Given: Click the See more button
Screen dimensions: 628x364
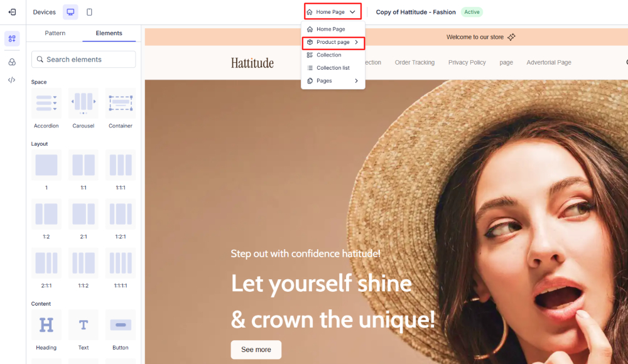Looking at the screenshot, I should click(x=256, y=350).
